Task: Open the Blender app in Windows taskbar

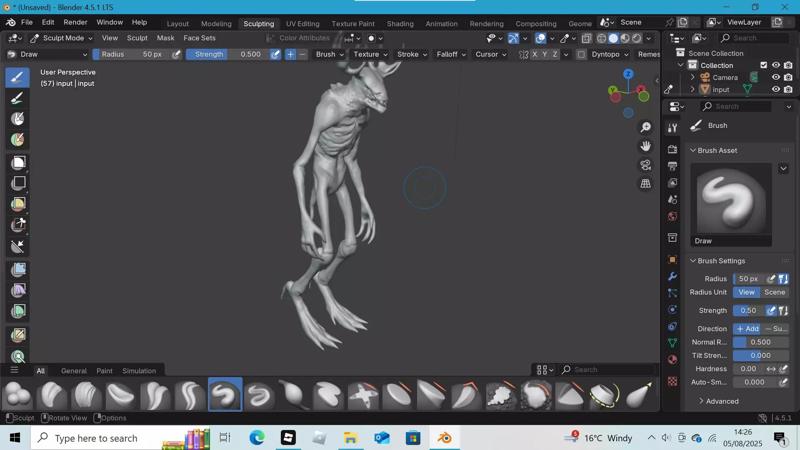Action: tap(445, 438)
